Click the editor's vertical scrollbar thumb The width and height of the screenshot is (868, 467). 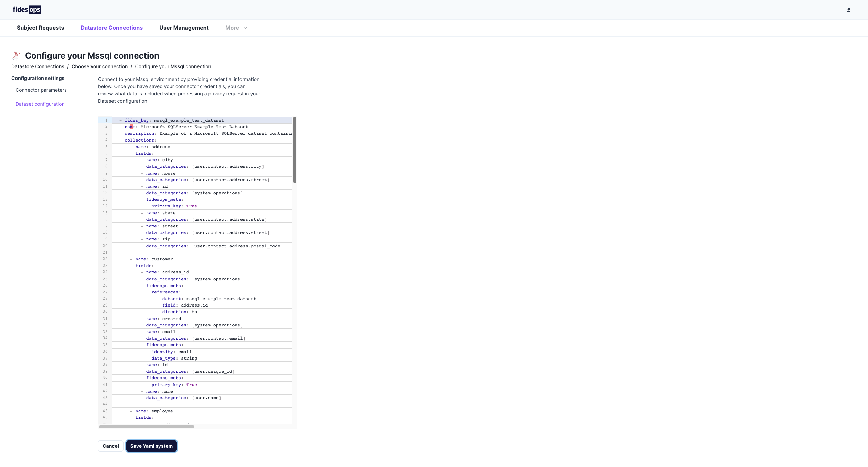[x=295, y=150]
